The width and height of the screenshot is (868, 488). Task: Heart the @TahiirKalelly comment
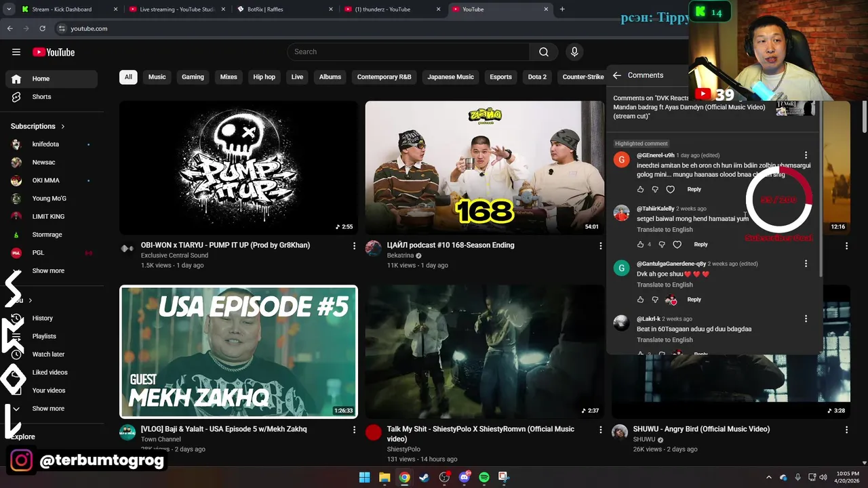click(677, 244)
